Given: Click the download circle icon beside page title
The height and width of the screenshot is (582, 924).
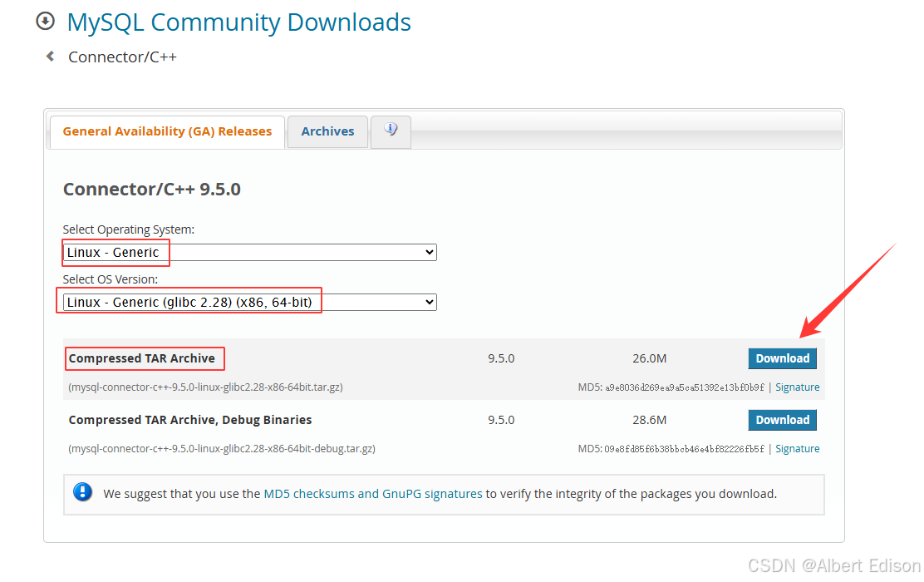Looking at the screenshot, I should click(46, 22).
